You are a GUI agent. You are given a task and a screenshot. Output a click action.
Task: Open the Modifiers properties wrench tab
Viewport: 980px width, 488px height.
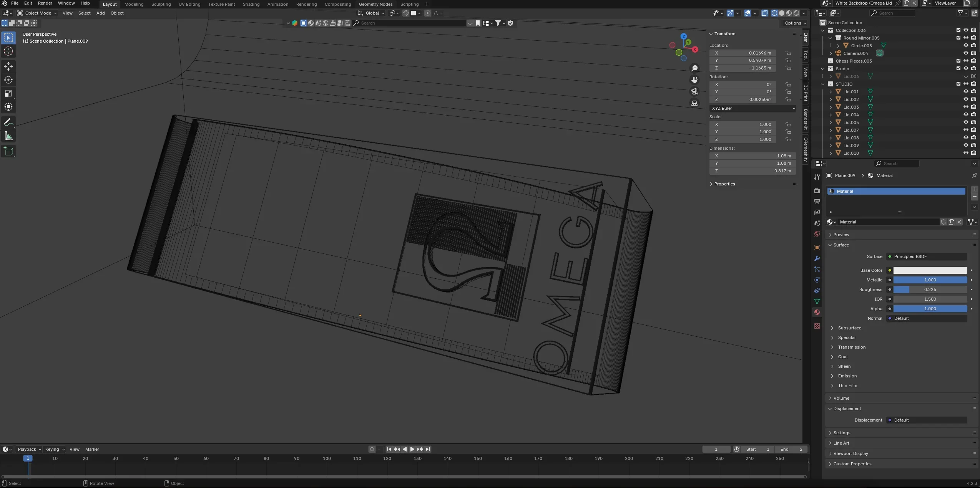pyautogui.click(x=817, y=258)
